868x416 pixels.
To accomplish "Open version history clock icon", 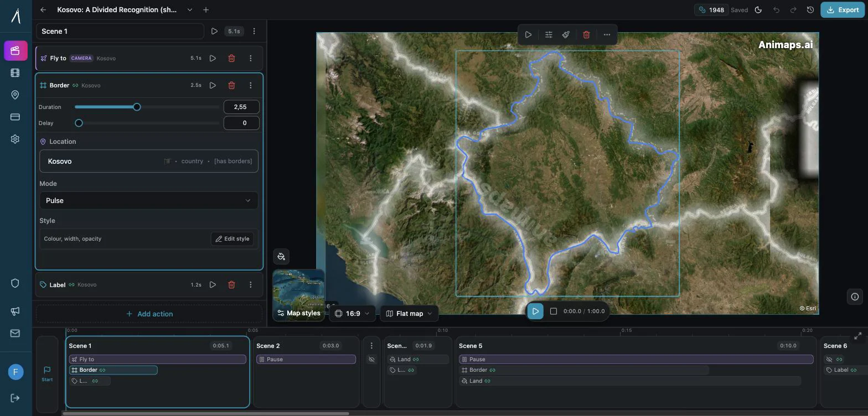I will click(x=810, y=10).
